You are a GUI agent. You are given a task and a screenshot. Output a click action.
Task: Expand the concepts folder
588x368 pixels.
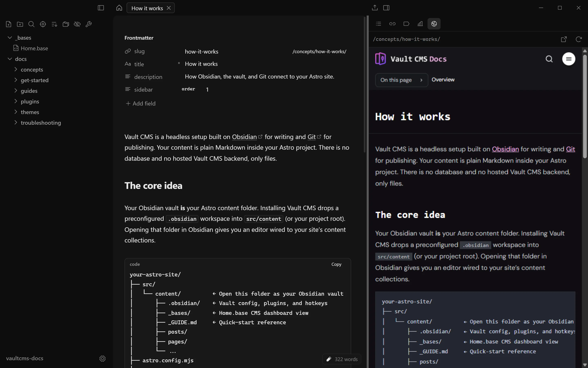click(16, 69)
